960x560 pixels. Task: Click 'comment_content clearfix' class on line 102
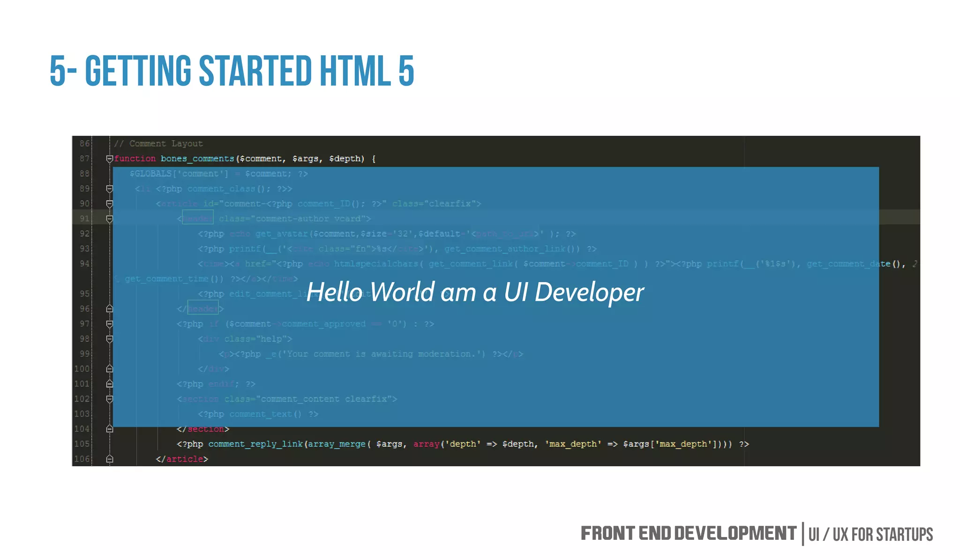(324, 399)
